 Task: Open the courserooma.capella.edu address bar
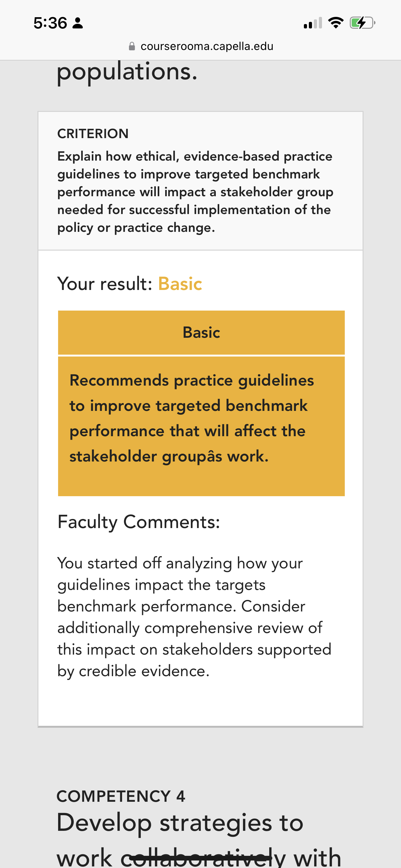pos(201,46)
